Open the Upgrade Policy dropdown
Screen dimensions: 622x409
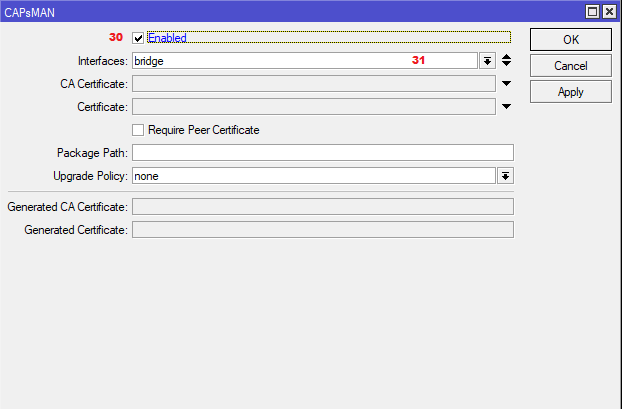click(505, 176)
